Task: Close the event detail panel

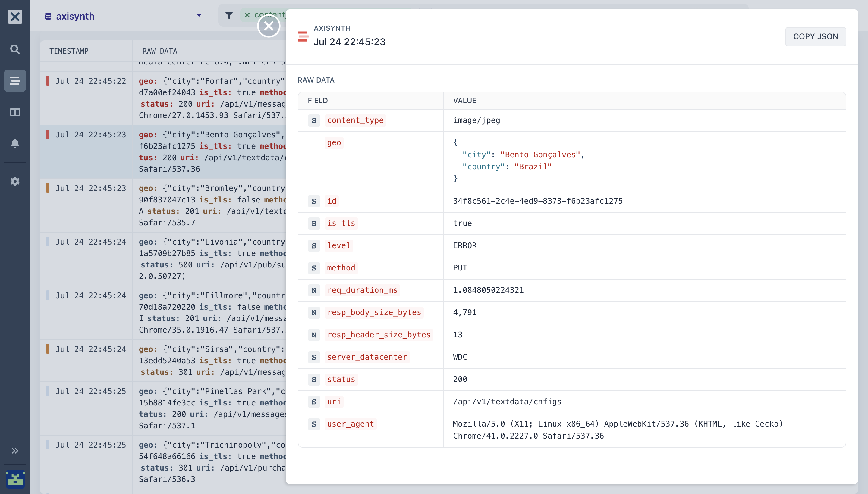Action: pyautogui.click(x=269, y=26)
